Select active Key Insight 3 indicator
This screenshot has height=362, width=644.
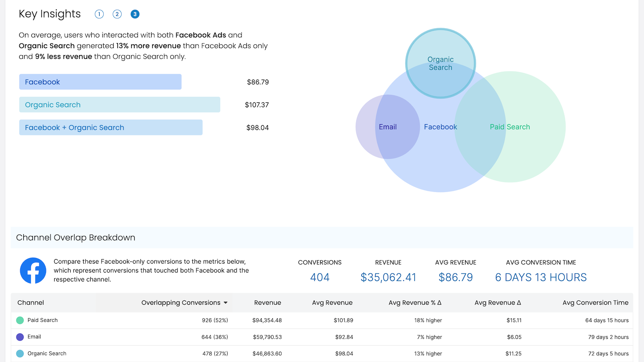click(x=135, y=14)
